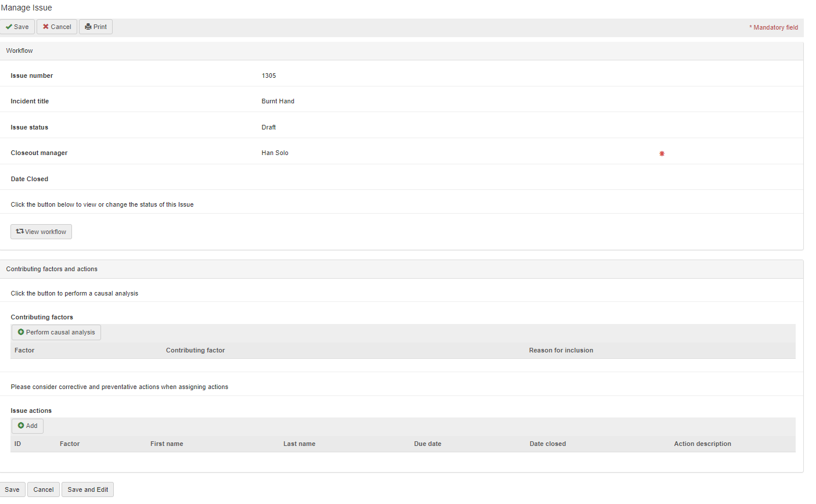Open View workflow via its arrows icon

click(20, 231)
